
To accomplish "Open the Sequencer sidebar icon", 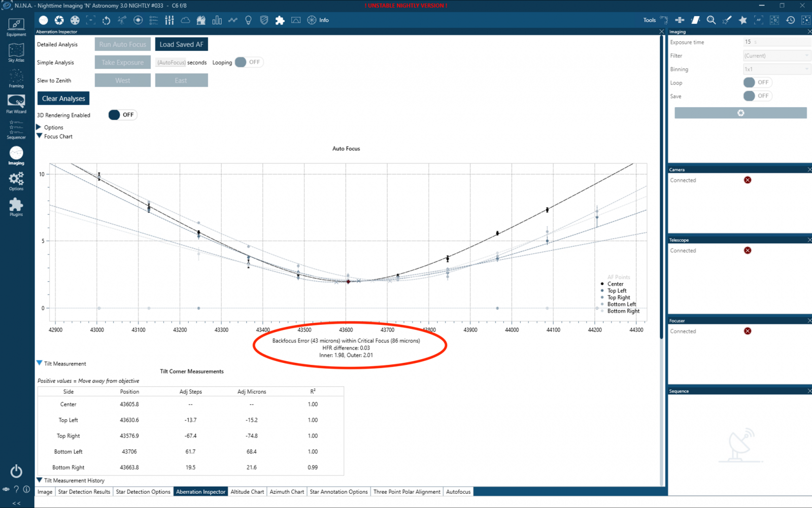I will (16, 130).
